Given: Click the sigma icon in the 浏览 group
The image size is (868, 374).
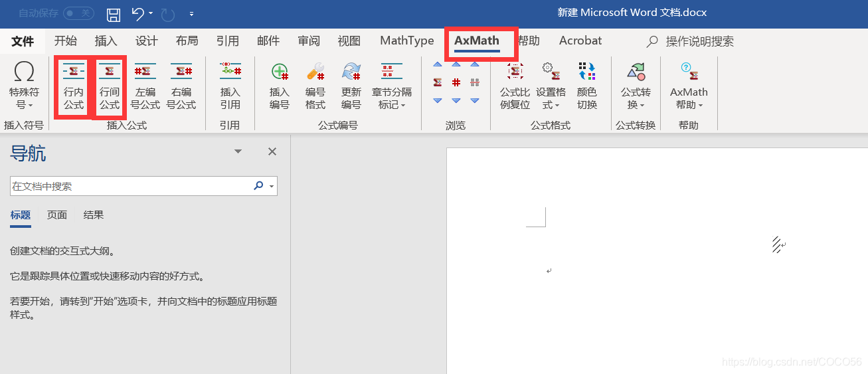Looking at the screenshot, I should (438, 82).
